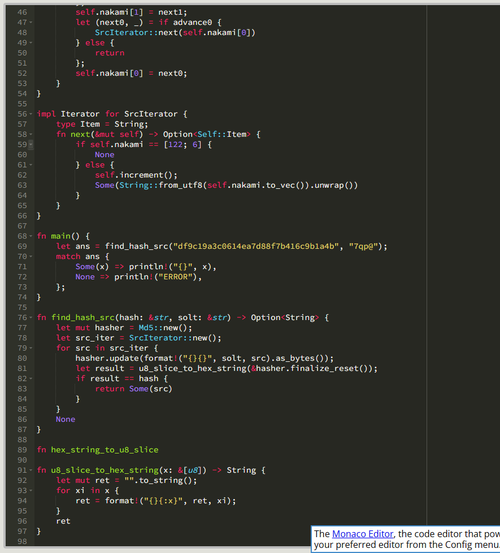Place cursor on "ERROR" string in println
Image resolution: width=500 pixels, height=553 pixels.
(175, 277)
